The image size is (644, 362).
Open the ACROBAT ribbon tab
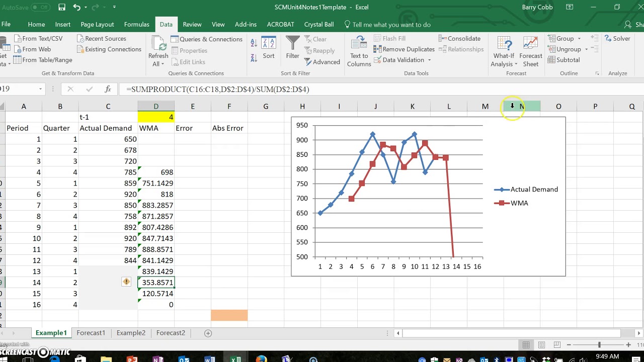click(280, 24)
